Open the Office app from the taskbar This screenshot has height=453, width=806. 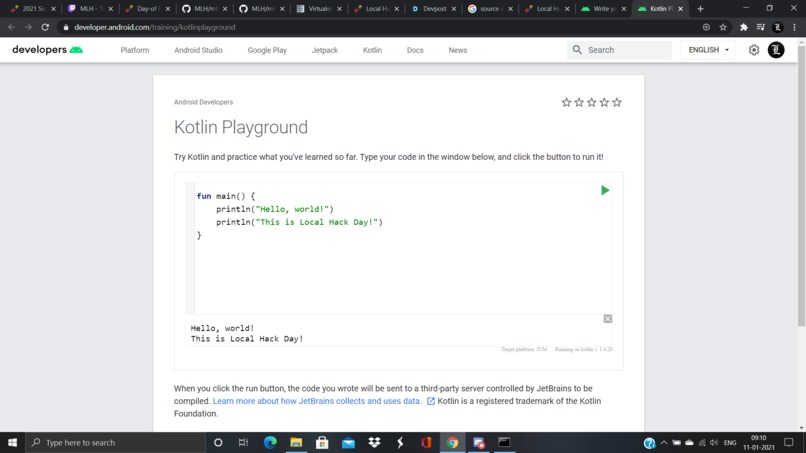426,442
